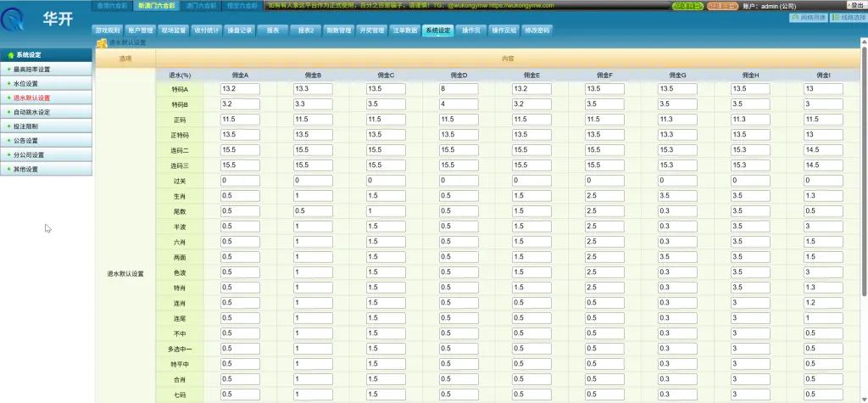Click the 登出 logout button
This screenshot has height=403, width=868.
click(855, 5)
